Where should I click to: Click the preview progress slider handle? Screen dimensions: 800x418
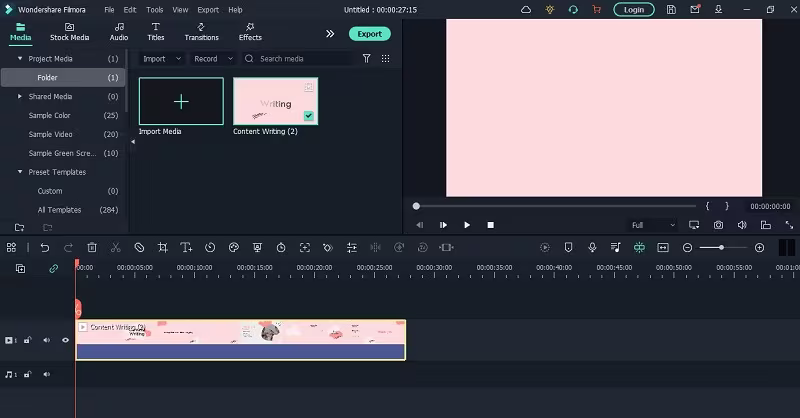pos(416,206)
